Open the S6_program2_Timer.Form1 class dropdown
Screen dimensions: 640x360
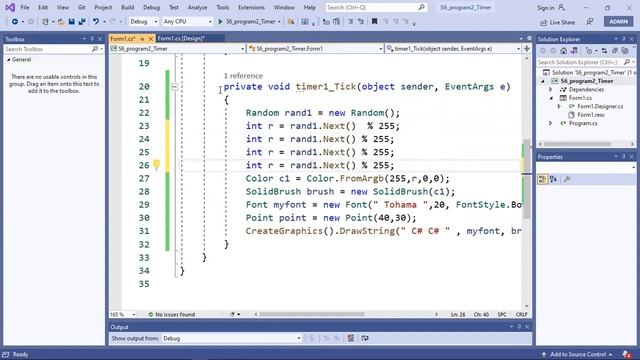[315, 49]
